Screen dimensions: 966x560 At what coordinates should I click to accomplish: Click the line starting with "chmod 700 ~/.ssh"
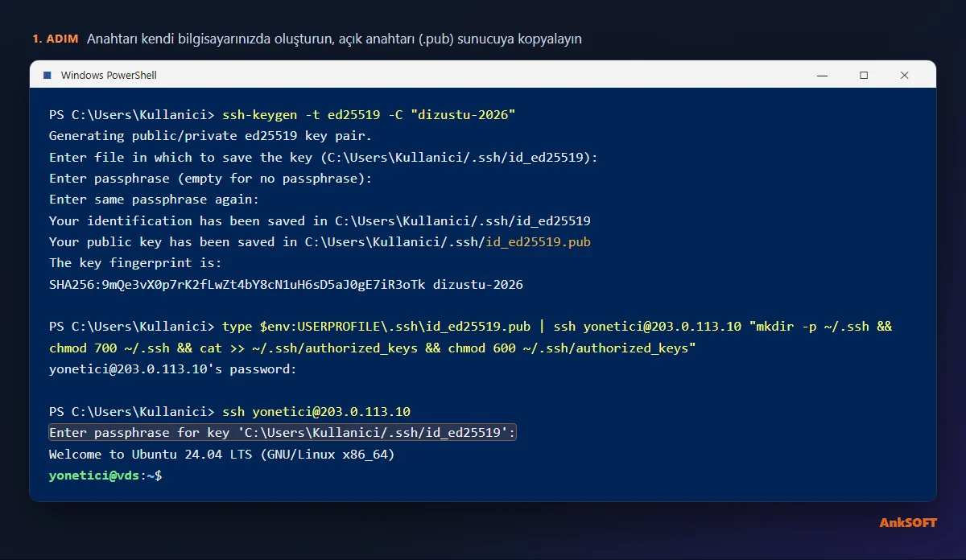[x=372, y=348]
